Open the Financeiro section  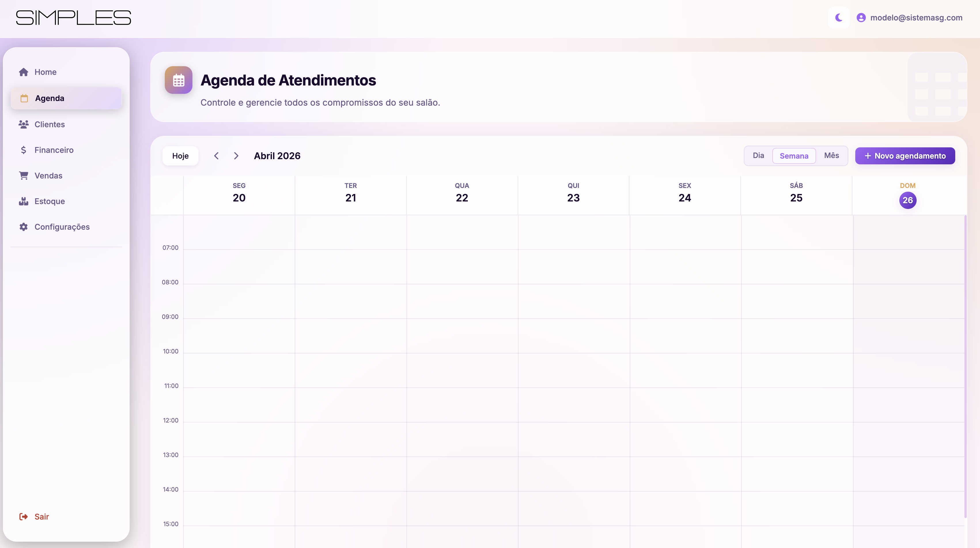click(66, 150)
